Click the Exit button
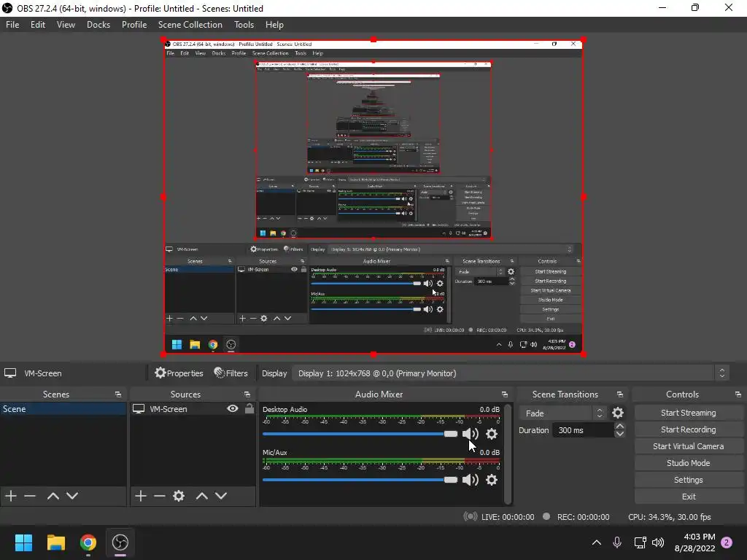 tap(689, 497)
